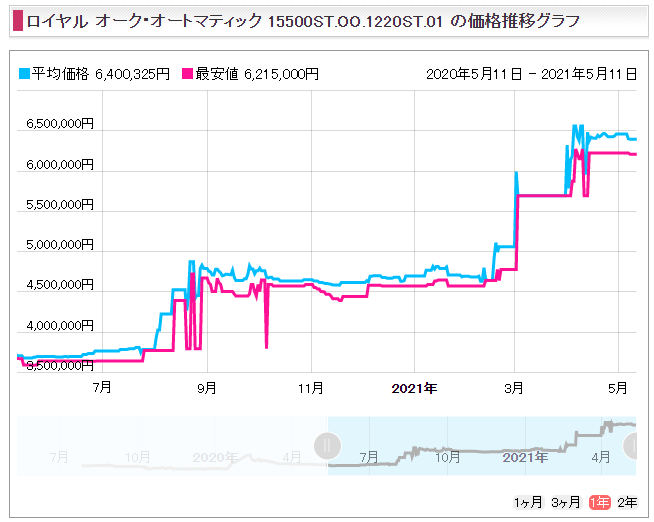Click the 平均価格 6,400,325円 legend text

pos(101,74)
